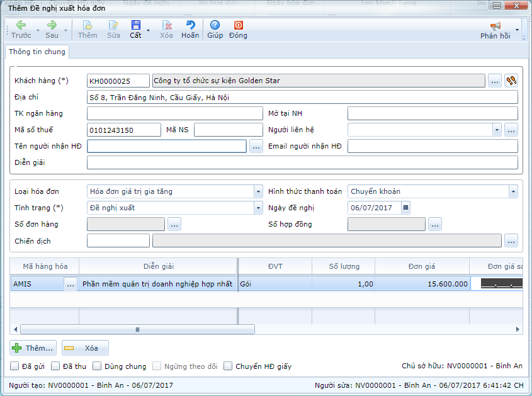Click the Hoãn undo icon

pyautogui.click(x=190, y=25)
